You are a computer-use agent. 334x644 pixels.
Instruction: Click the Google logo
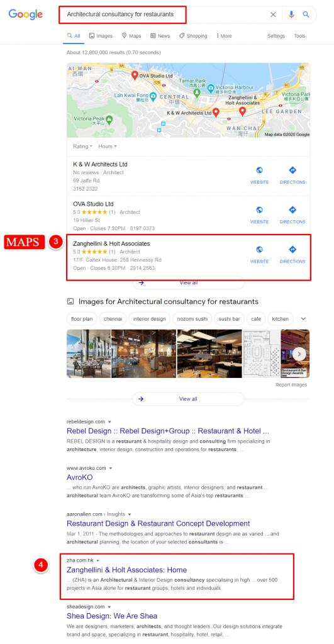(25, 14)
